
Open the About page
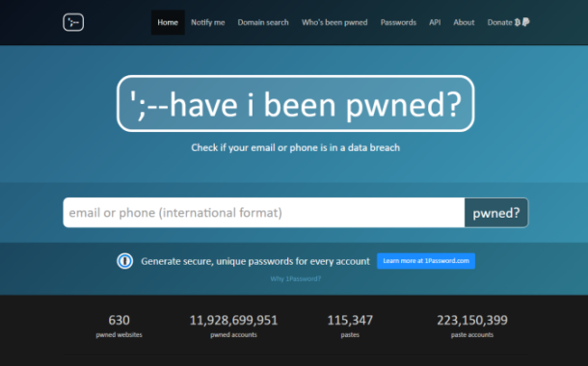[464, 22]
